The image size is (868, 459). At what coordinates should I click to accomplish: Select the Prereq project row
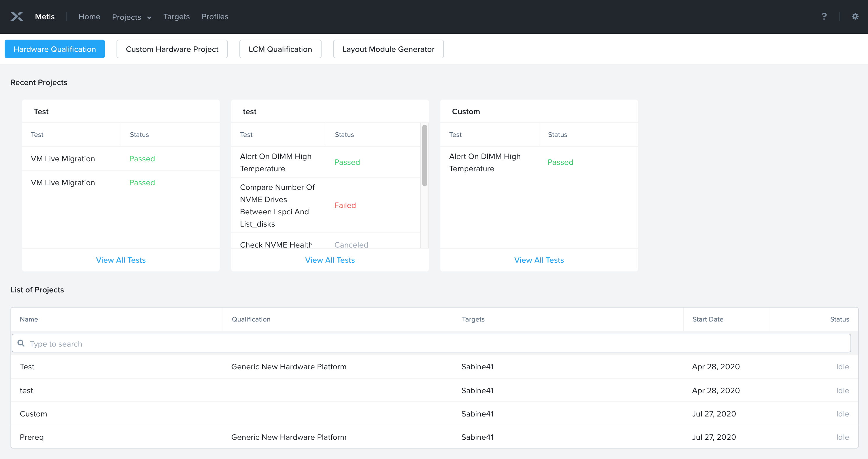pyautogui.click(x=32, y=437)
